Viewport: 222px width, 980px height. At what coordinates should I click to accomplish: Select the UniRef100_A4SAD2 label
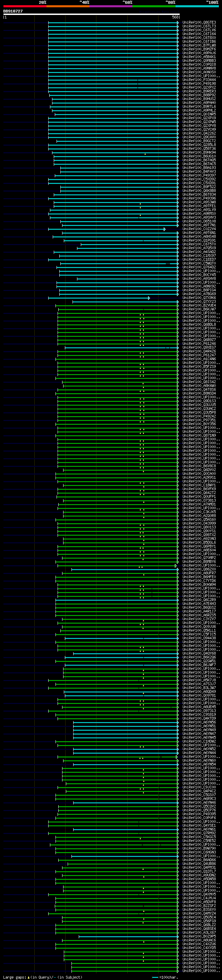[x=199, y=252]
